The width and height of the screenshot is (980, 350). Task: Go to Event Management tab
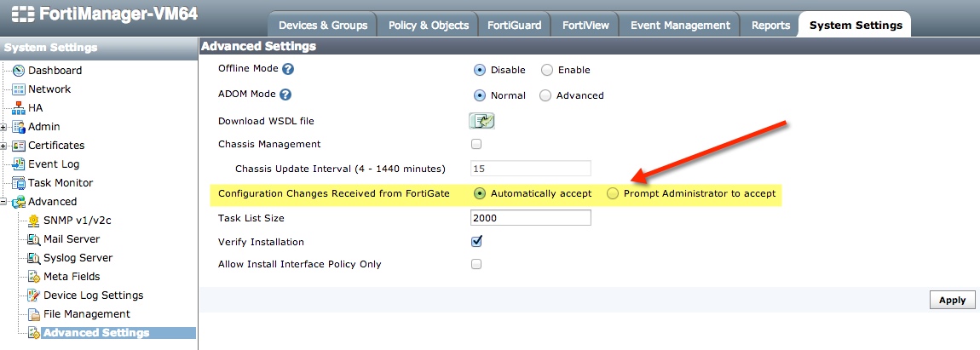click(x=680, y=25)
